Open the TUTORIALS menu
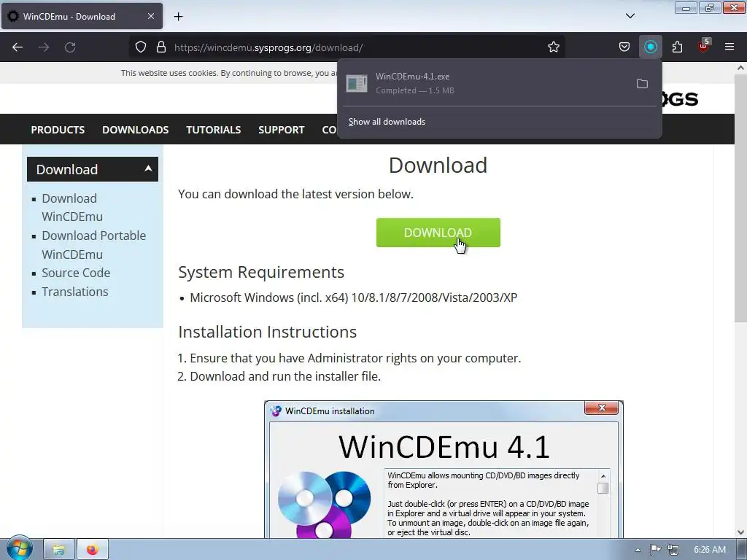 click(x=214, y=130)
